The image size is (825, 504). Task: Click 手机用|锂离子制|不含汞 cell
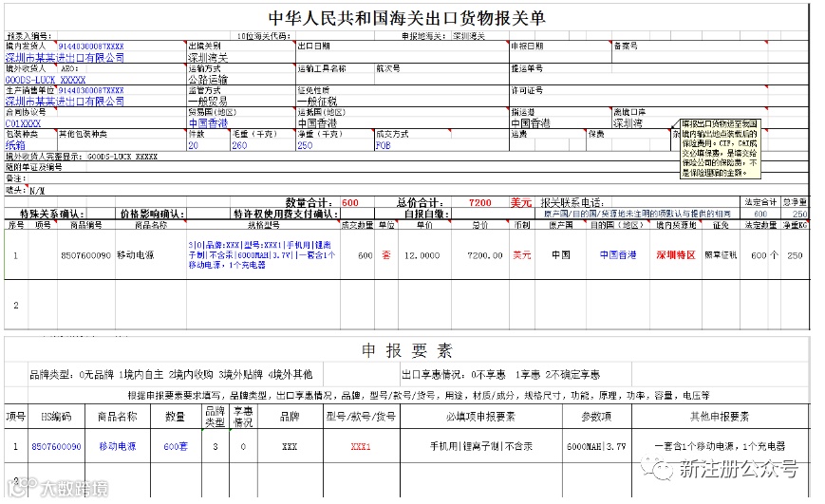(x=481, y=446)
